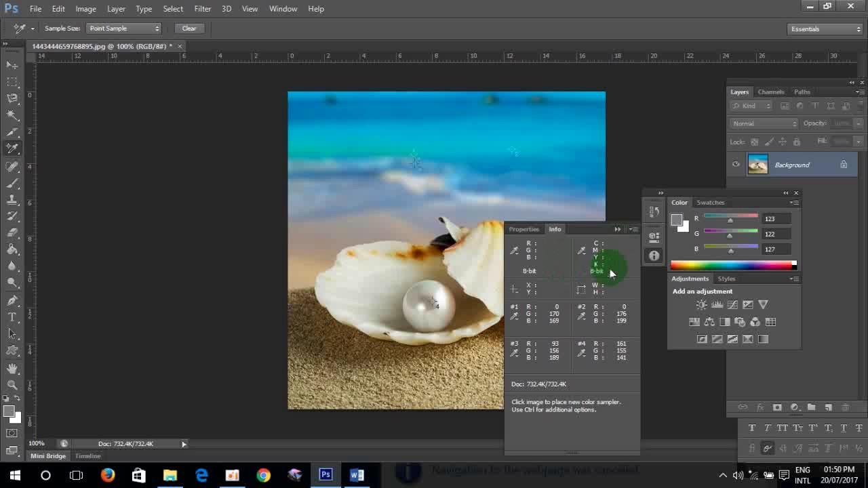Viewport: 868px width, 488px height.
Task: Click the color spectrum ramp
Action: [733, 265]
